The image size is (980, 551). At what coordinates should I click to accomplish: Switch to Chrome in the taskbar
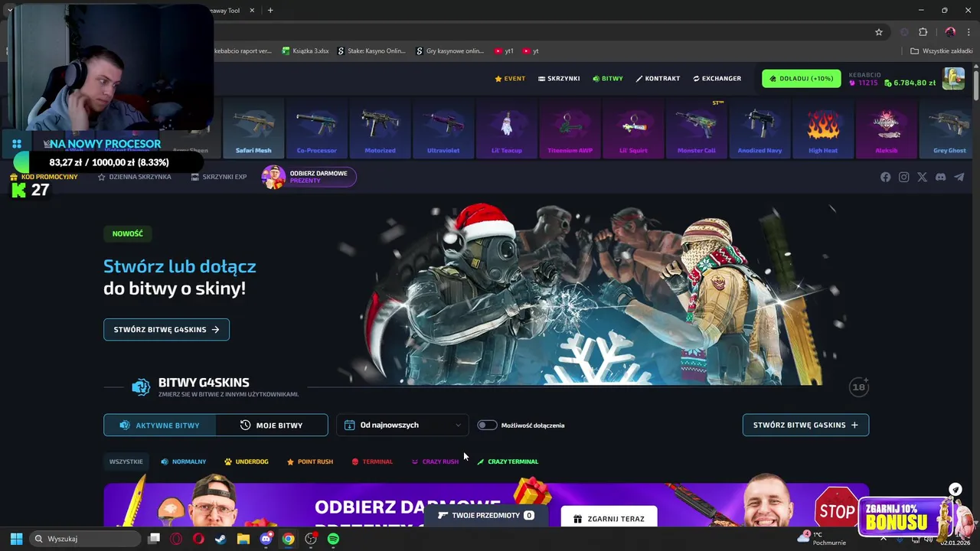288,539
